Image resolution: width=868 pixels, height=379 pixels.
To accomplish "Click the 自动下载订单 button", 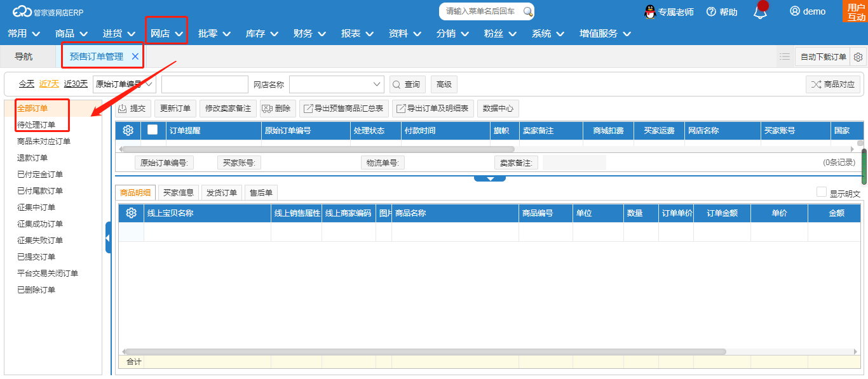I will pos(823,57).
